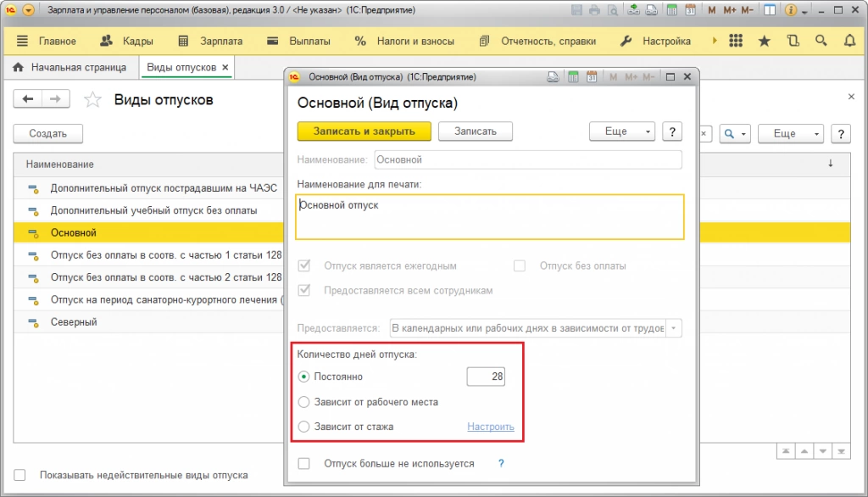Open search dropdown in list window toolbar
Image resolution: width=868 pixels, height=497 pixels.
[735, 133]
